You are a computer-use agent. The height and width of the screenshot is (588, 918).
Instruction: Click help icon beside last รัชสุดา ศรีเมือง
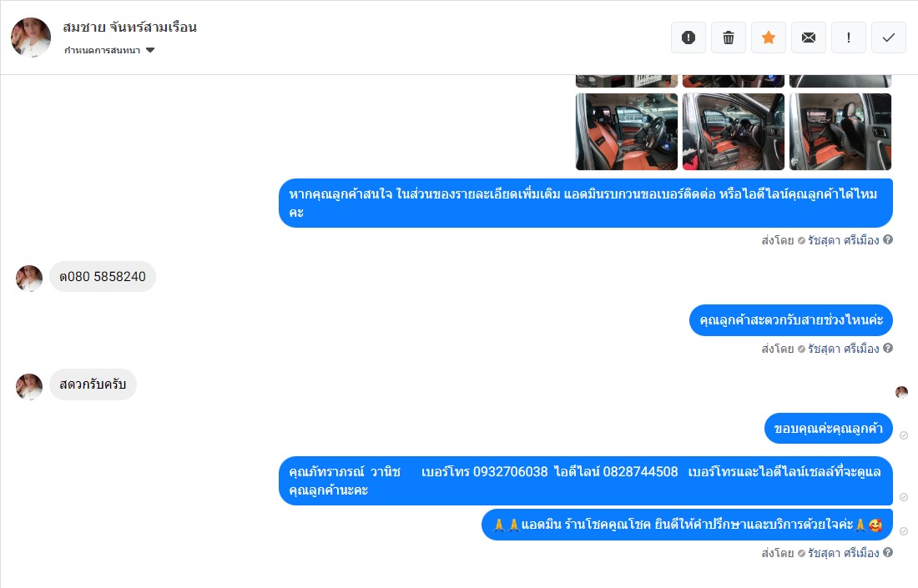888,552
